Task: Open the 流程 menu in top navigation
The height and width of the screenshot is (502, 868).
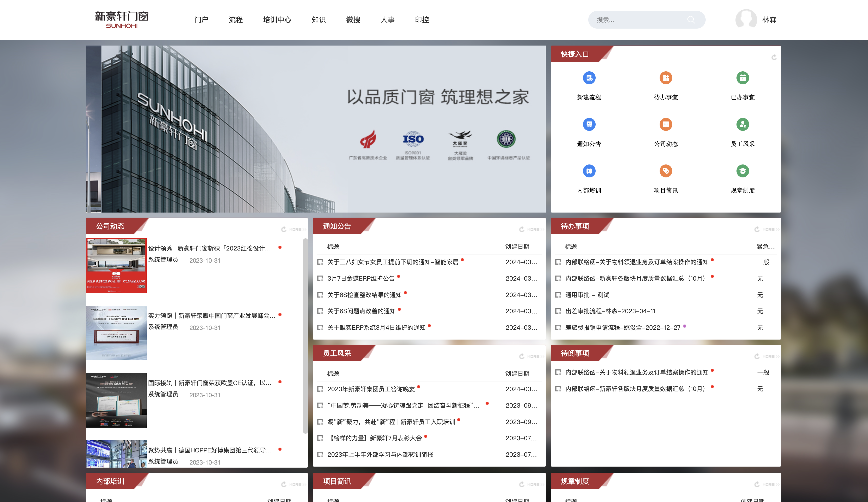Action: [236, 20]
